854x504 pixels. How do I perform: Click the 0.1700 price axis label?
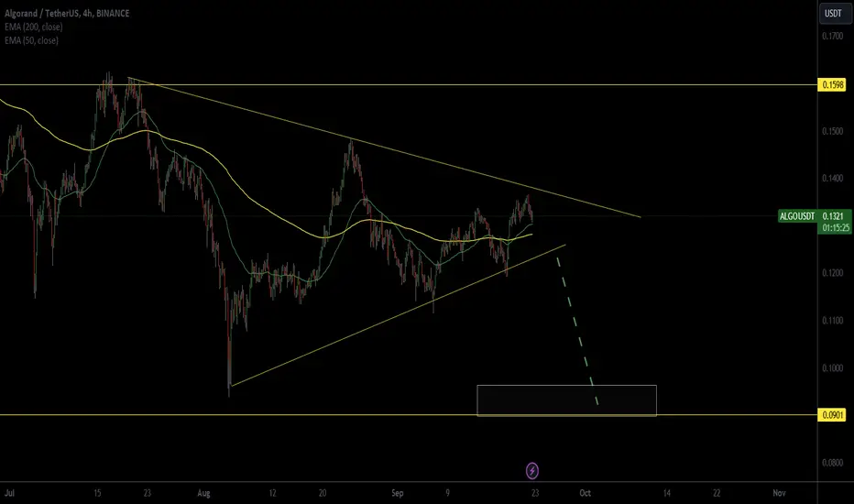point(833,36)
